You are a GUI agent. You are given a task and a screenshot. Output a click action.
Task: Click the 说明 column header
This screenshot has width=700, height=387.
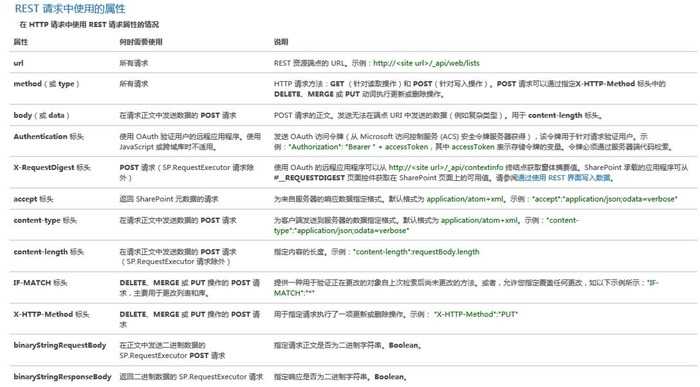pyautogui.click(x=281, y=42)
